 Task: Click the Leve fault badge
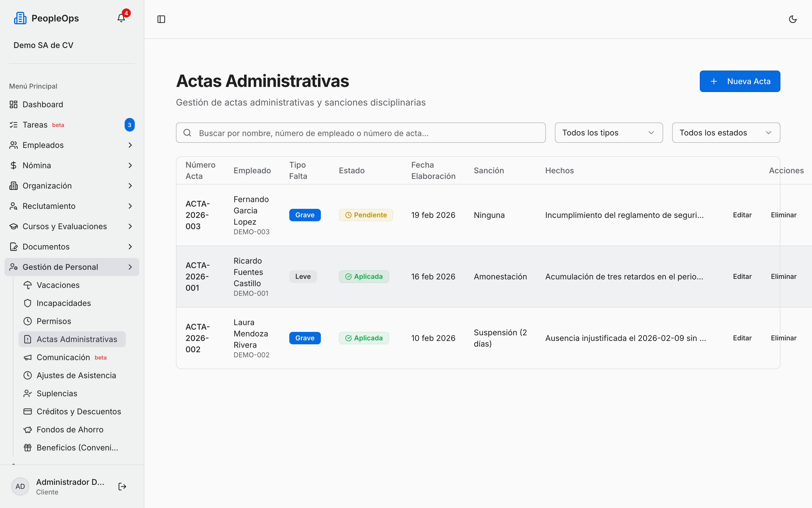303,277
